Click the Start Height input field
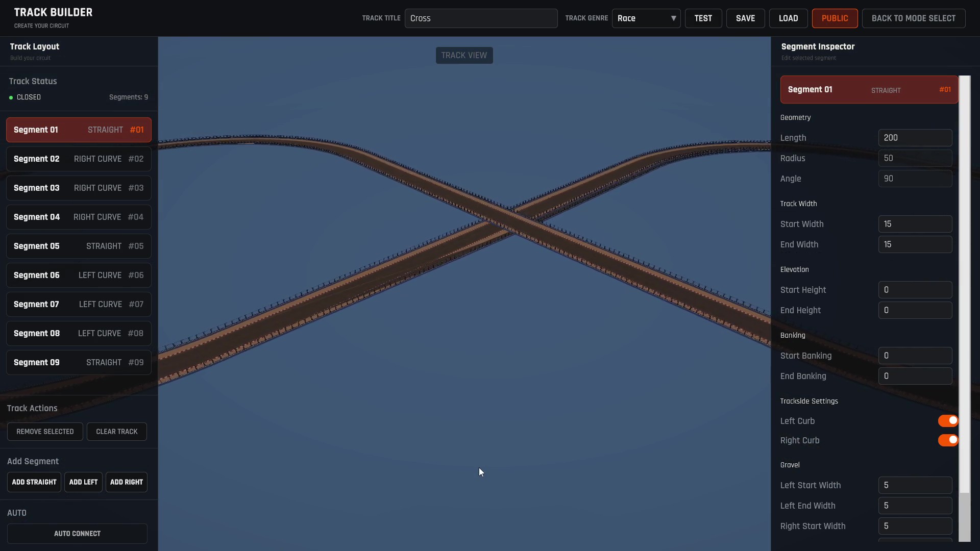Screen dimensions: 980x551 point(915,290)
